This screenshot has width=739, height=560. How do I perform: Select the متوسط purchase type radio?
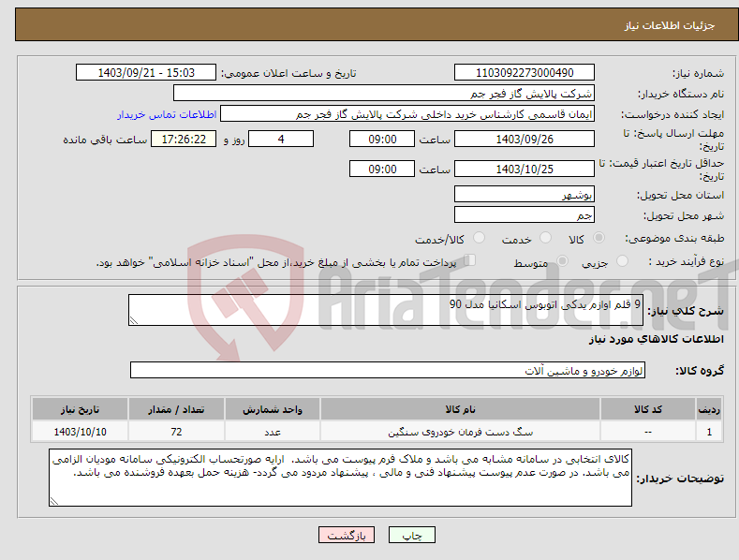562,260
